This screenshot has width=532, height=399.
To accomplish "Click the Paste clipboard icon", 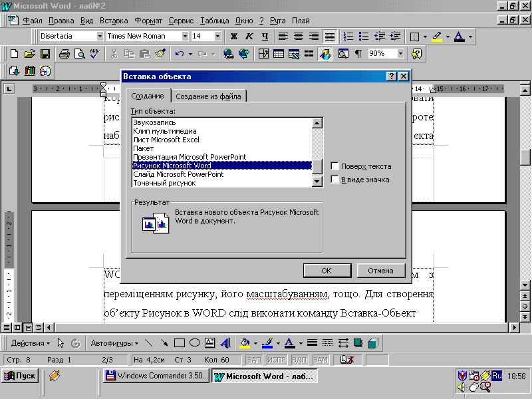I will point(145,54).
